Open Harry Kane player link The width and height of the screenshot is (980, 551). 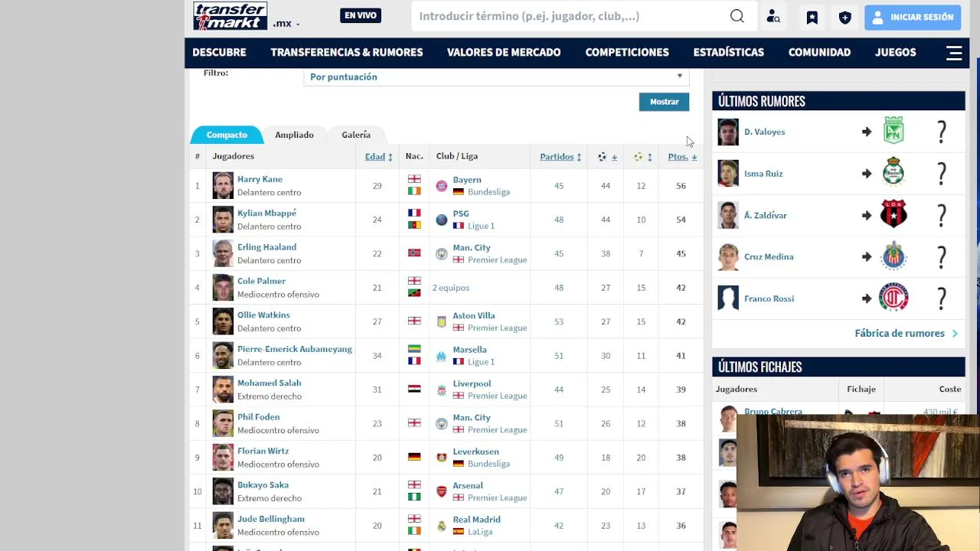click(x=260, y=179)
